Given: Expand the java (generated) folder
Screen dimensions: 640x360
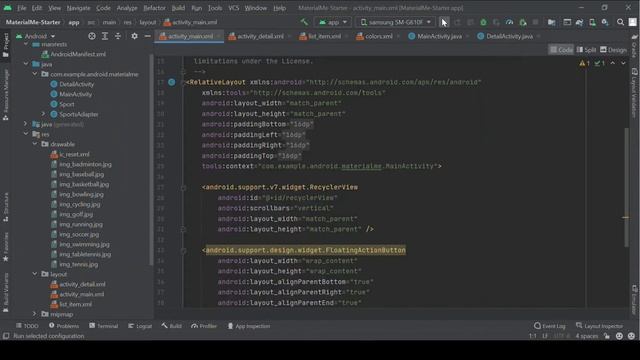Looking at the screenshot, I should point(25,124).
